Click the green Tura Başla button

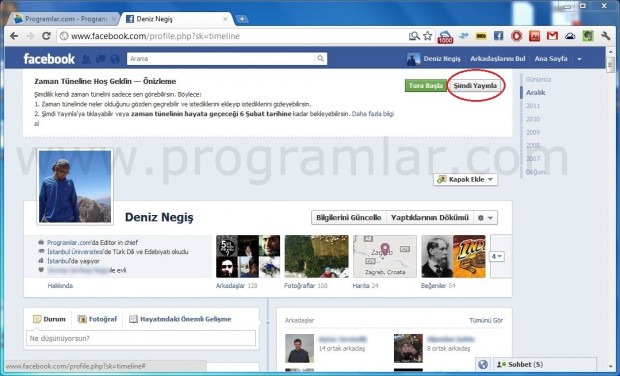click(425, 85)
